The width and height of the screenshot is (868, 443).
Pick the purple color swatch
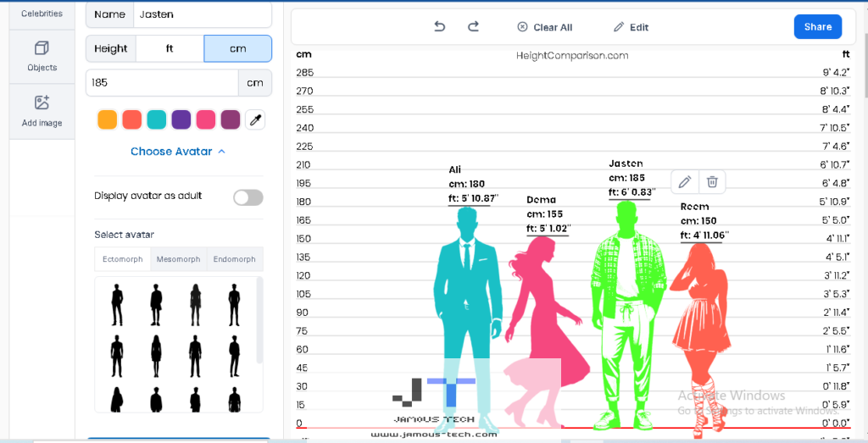click(x=181, y=119)
